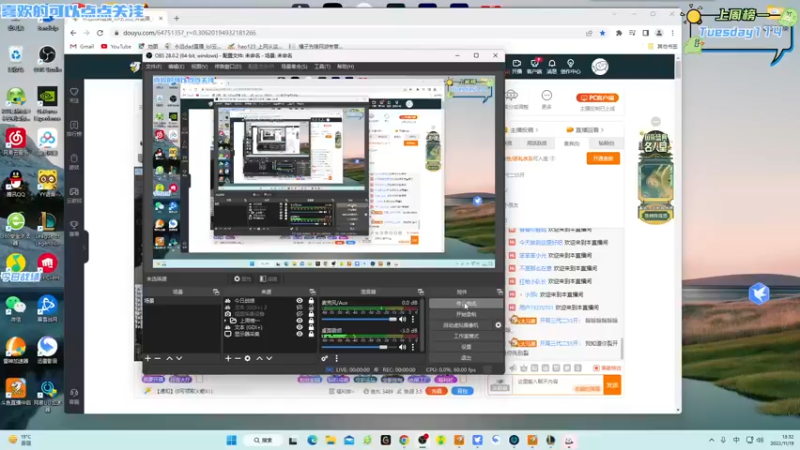Viewport: 800px width, 450px height.
Task: Pop out the Sources dock panel icon
Action: 312,292
